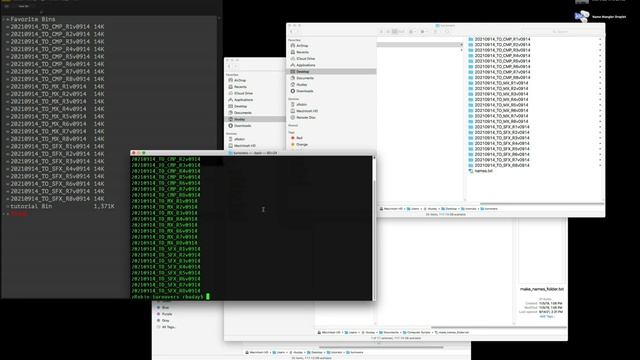Click Add Tags… link in middle Finder preview
The width and height of the screenshot is (640, 360).
click(547, 316)
